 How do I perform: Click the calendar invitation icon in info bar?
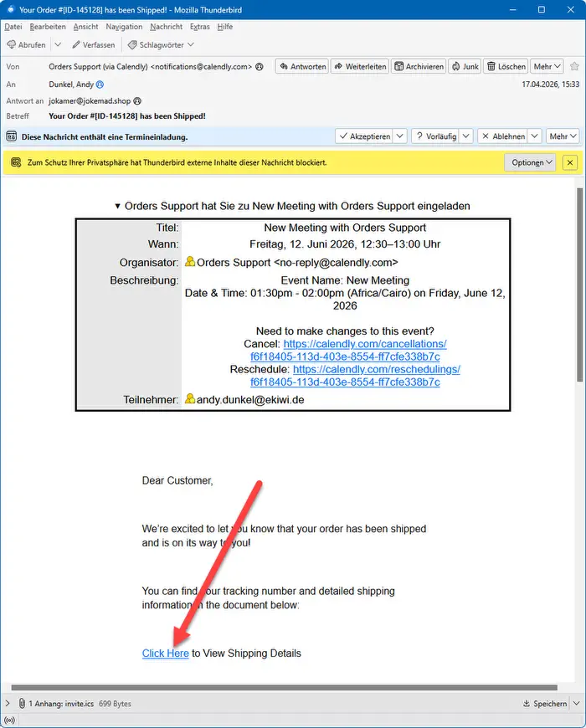(11, 136)
